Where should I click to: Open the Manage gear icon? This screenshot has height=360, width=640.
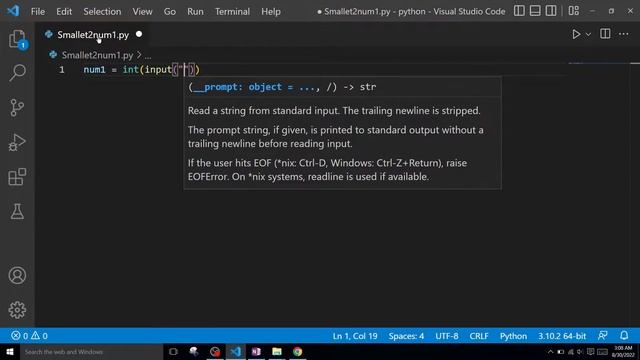[17, 310]
